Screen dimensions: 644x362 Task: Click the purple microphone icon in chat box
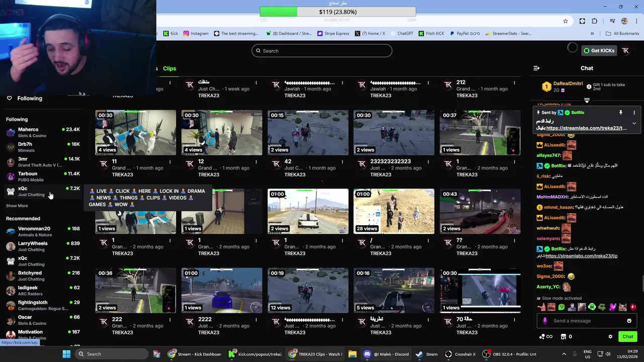tap(545, 321)
